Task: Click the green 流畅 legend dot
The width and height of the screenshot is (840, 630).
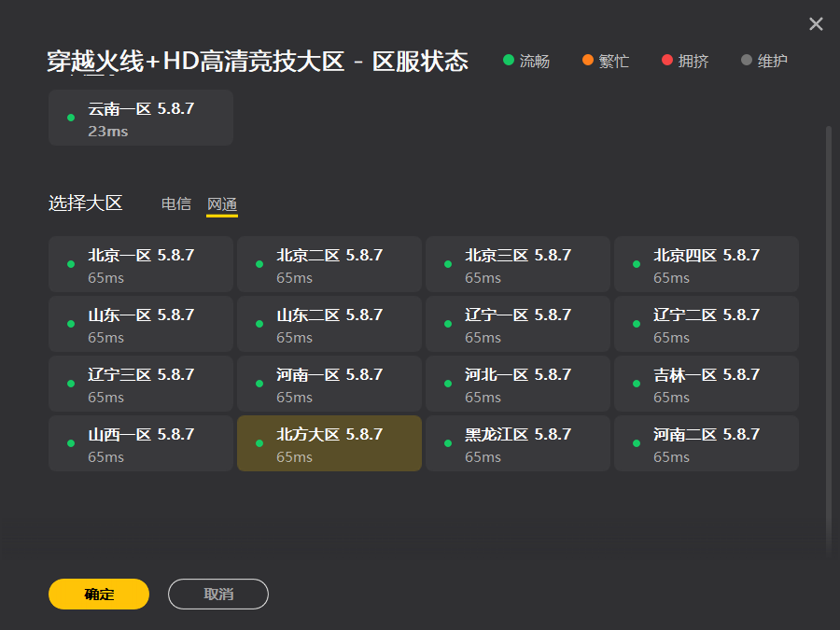Action: pos(509,60)
